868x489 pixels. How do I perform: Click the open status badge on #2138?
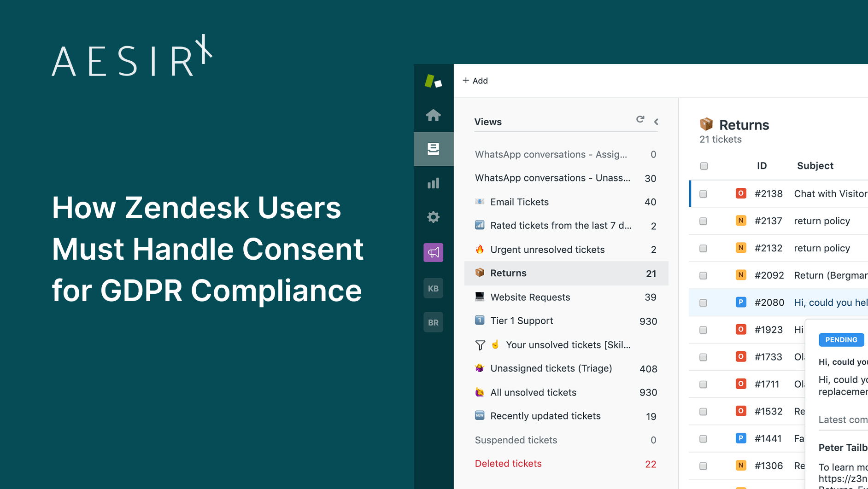(740, 193)
